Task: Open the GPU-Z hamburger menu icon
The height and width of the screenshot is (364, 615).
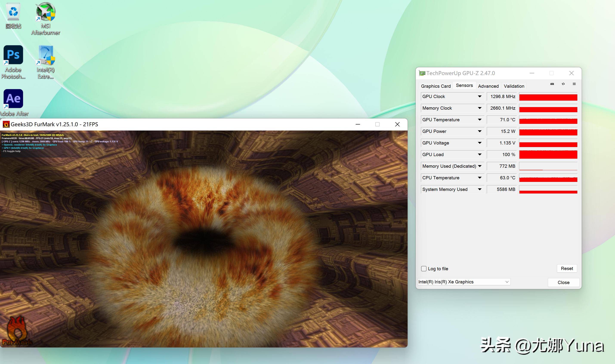Action: pyautogui.click(x=574, y=84)
